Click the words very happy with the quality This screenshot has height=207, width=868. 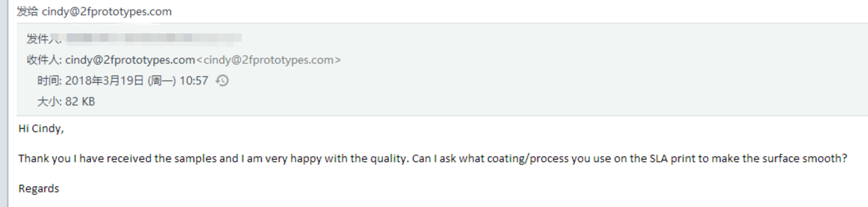click(349, 158)
